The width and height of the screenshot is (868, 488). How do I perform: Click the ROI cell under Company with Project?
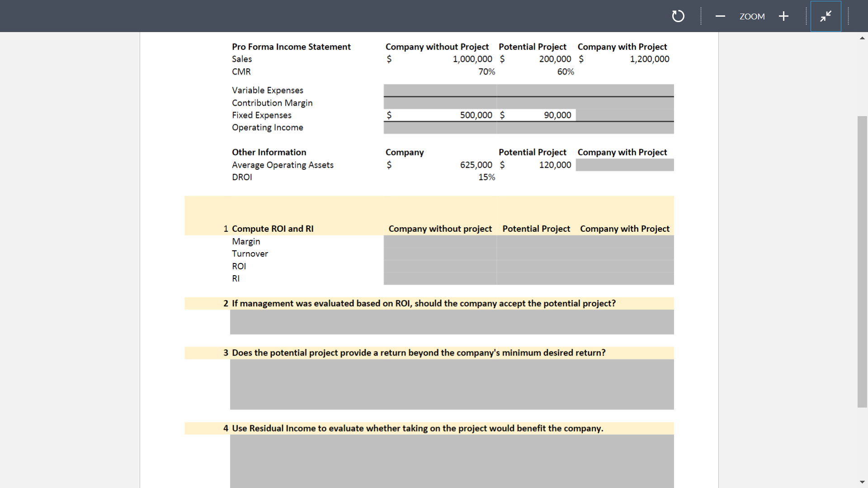point(624,266)
